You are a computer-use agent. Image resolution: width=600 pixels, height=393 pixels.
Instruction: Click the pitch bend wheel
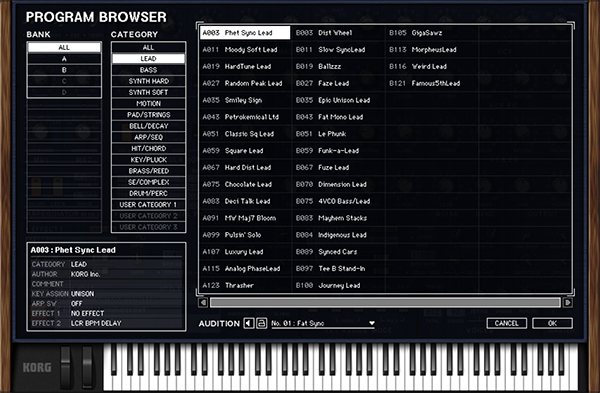point(66,367)
